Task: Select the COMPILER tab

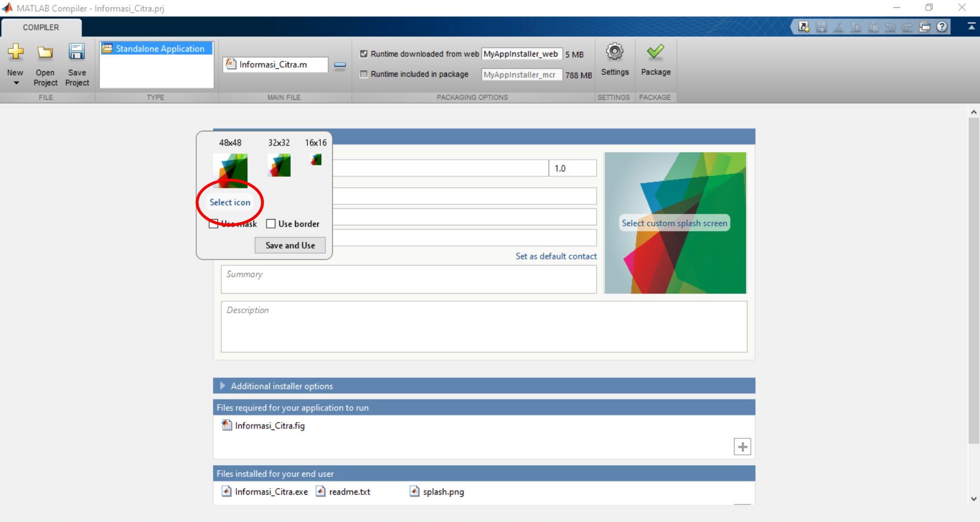Action: [x=41, y=27]
